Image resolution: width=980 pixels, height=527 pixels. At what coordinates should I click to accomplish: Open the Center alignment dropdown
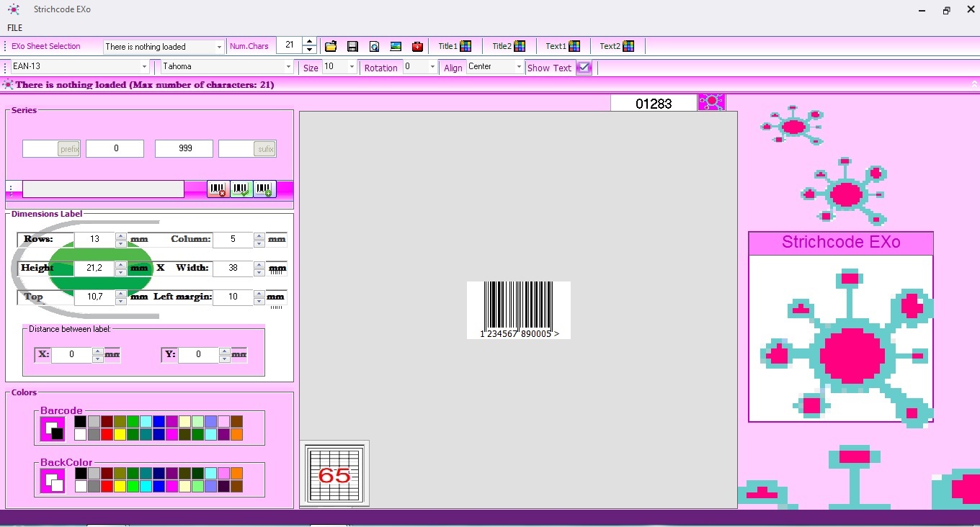click(x=495, y=67)
